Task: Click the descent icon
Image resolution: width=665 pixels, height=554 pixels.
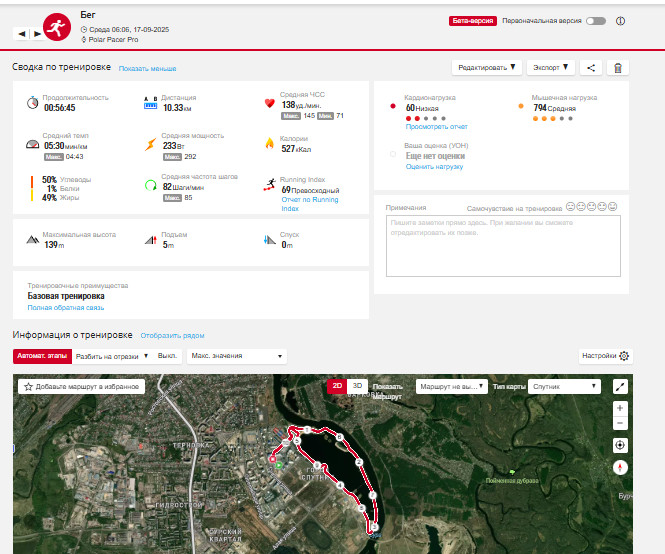Action: 269,240
